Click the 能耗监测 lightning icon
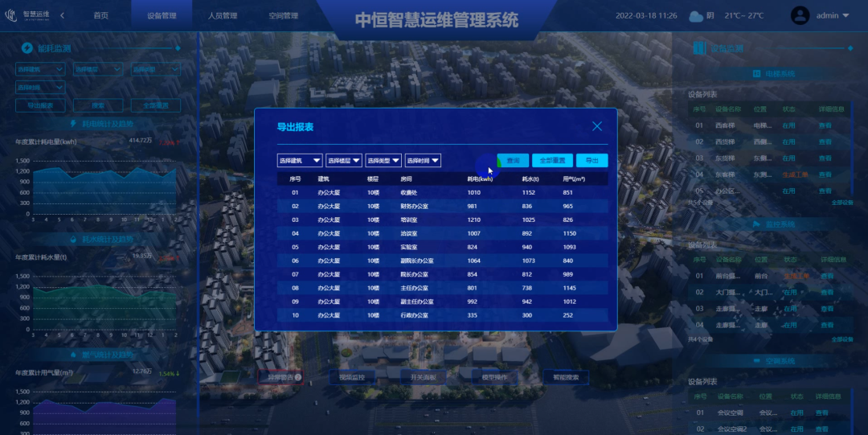The height and width of the screenshot is (435, 868). 27,48
